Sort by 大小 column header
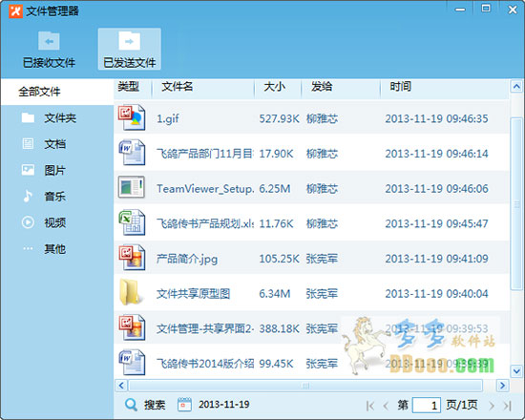Image resolution: width=525 pixels, height=420 pixels. coord(274,87)
